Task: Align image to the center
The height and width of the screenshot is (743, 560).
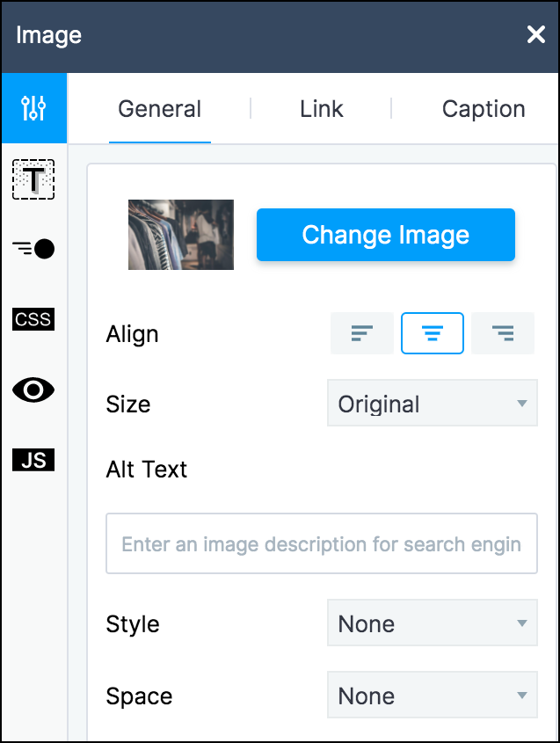Action: tap(433, 333)
